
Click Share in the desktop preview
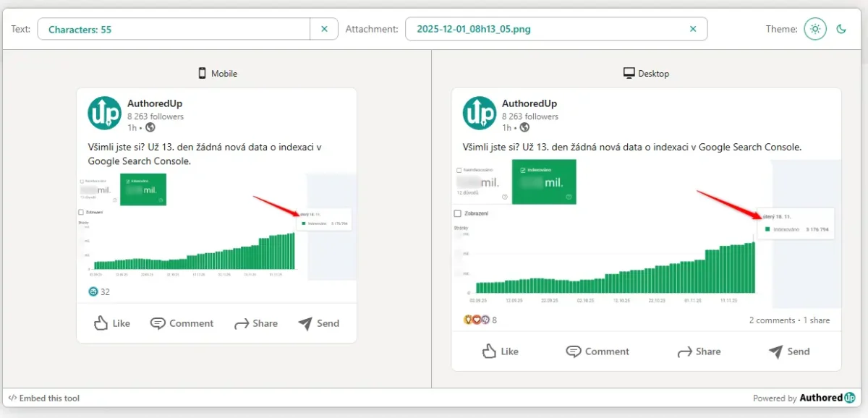coord(699,351)
